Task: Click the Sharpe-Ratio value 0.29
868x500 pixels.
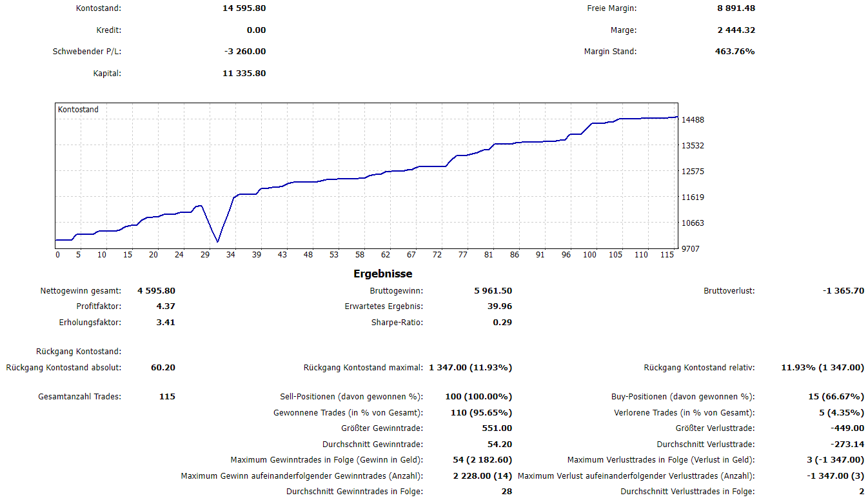Action: point(502,322)
